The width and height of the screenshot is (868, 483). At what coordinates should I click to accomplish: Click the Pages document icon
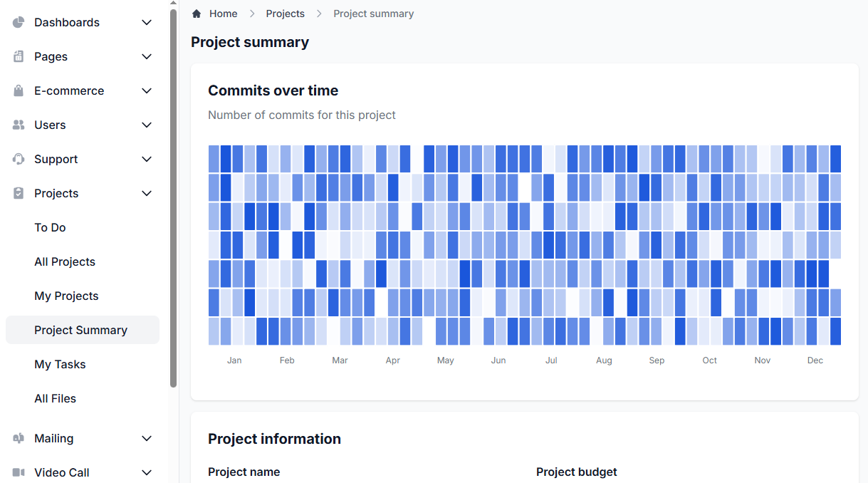pyautogui.click(x=19, y=56)
